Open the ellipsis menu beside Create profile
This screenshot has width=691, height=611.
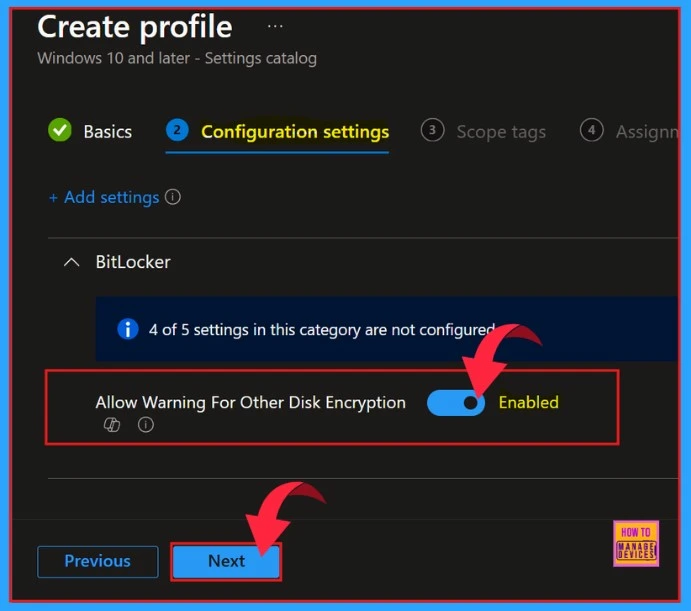pos(275,26)
